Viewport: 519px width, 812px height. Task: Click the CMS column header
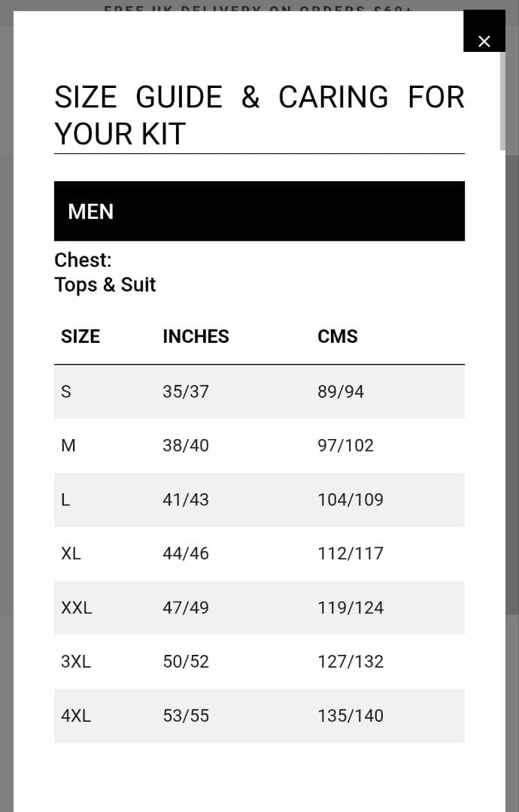tap(337, 336)
